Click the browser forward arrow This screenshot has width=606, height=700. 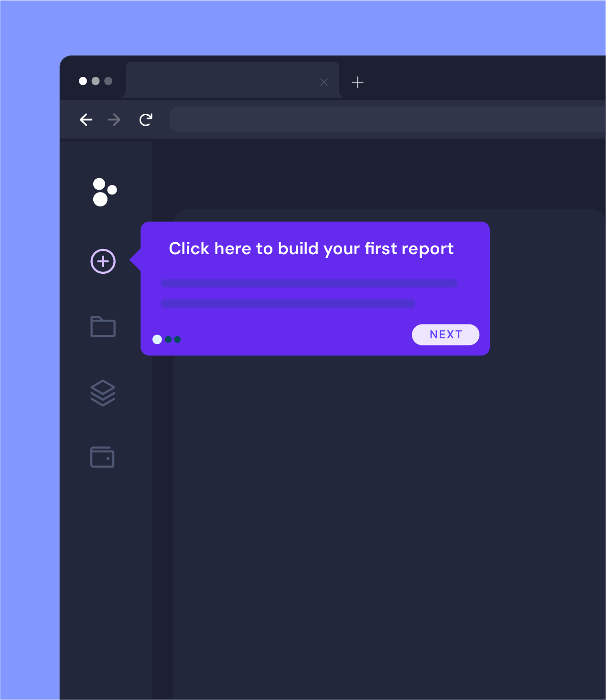click(x=114, y=119)
